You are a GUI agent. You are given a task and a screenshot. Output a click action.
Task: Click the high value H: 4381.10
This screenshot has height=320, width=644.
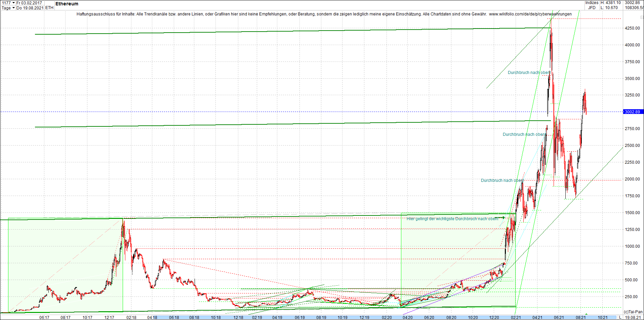tap(611, 3)
